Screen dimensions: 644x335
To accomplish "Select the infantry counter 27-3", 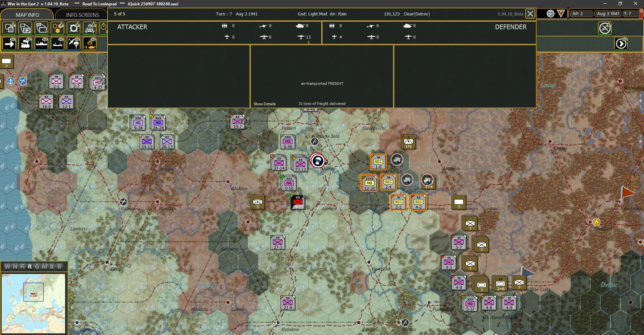I will (278, 242).
